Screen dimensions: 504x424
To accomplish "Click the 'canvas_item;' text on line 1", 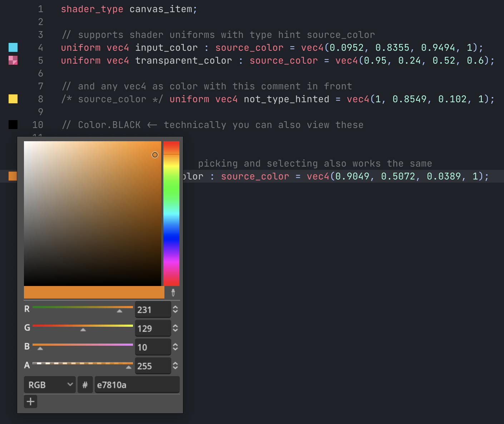I will tap(163, 9).
